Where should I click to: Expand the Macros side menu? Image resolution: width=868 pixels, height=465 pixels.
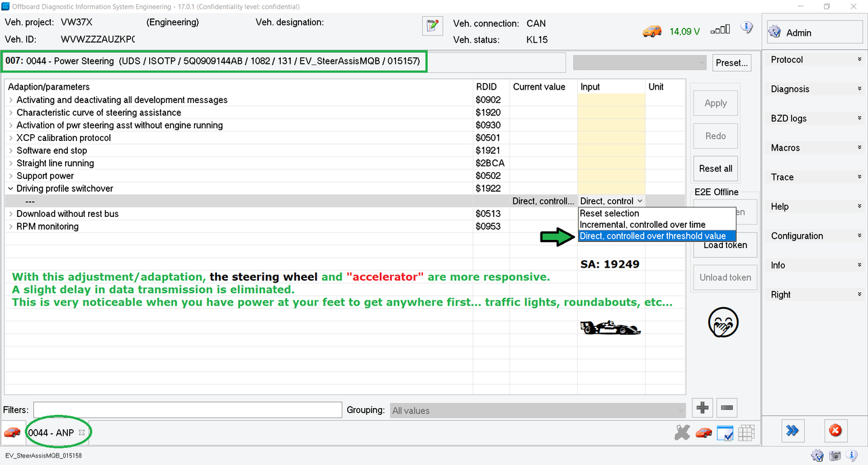coord(815,148)
